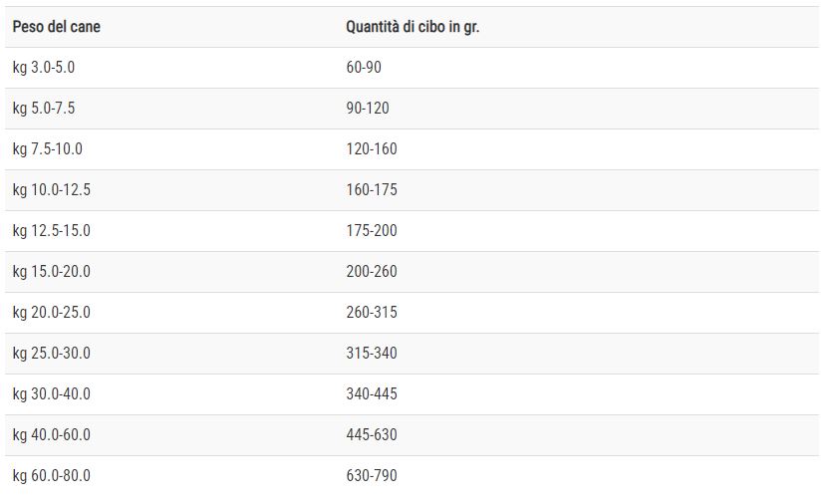Screen dimensions: 827x504
Task: Select the 'kg 3.0-5.0' weight cell
Action: point(44,68)
